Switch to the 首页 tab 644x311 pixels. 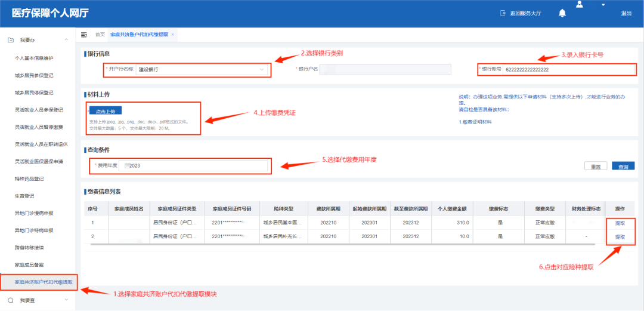(x=100, y=35)
